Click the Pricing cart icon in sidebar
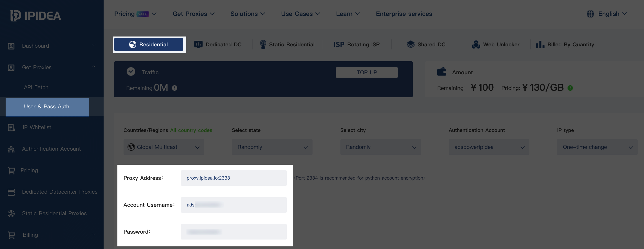This screenshot has height=249, width=644. (x=11, y=170)
